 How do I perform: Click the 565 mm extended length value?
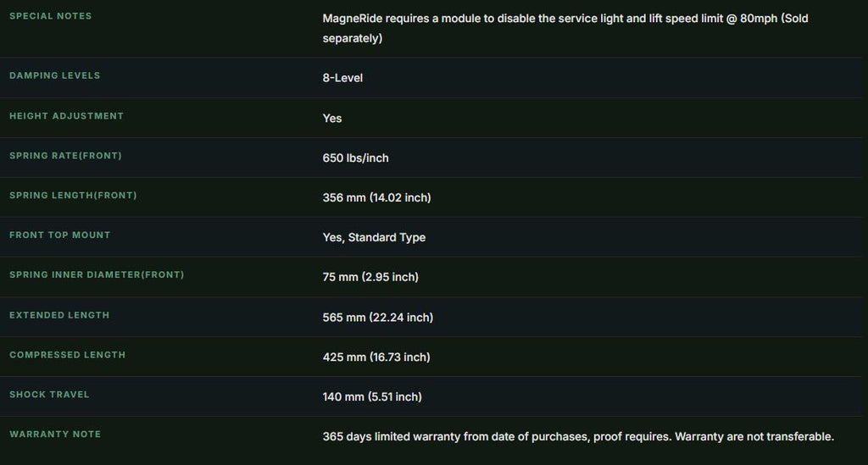coord(377,318)
